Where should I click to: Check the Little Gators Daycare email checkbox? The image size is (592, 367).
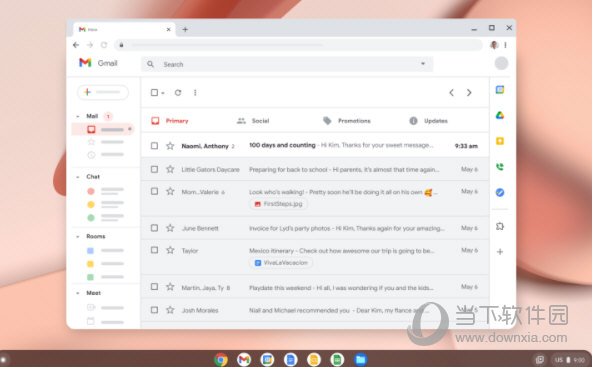click(x=154, y=169)
